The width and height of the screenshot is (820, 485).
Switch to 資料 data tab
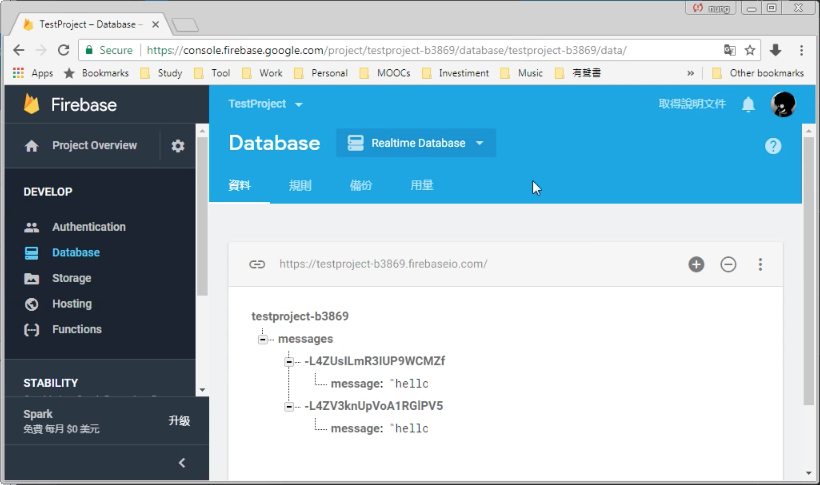(x=240, y=185)
